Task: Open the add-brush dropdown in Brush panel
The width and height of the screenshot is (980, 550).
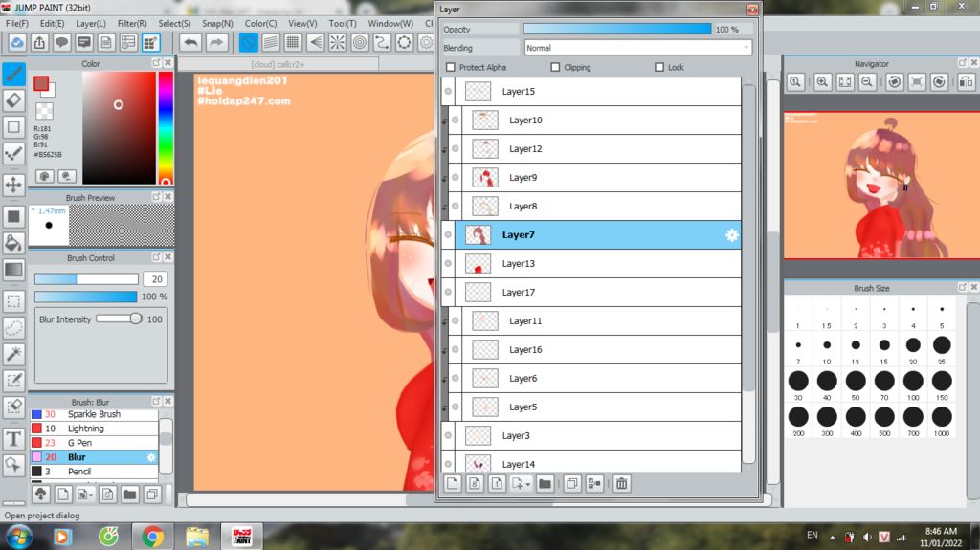Action: (x=91, y=495)
